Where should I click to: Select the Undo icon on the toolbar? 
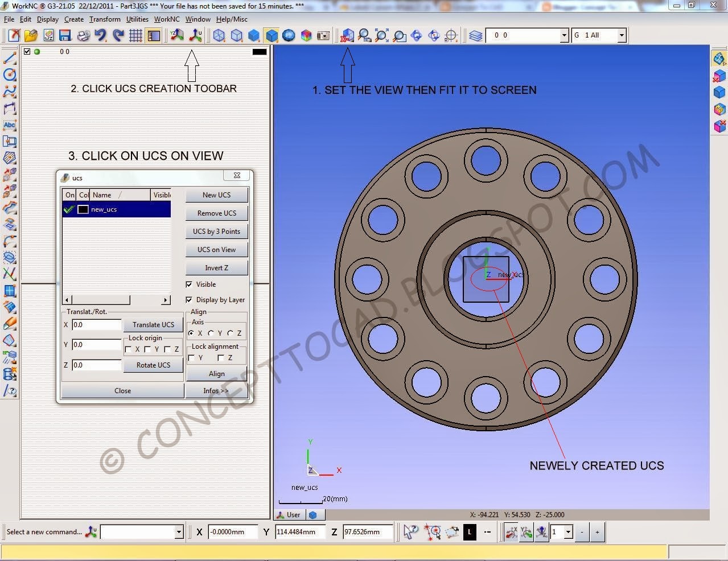point(101,35)
